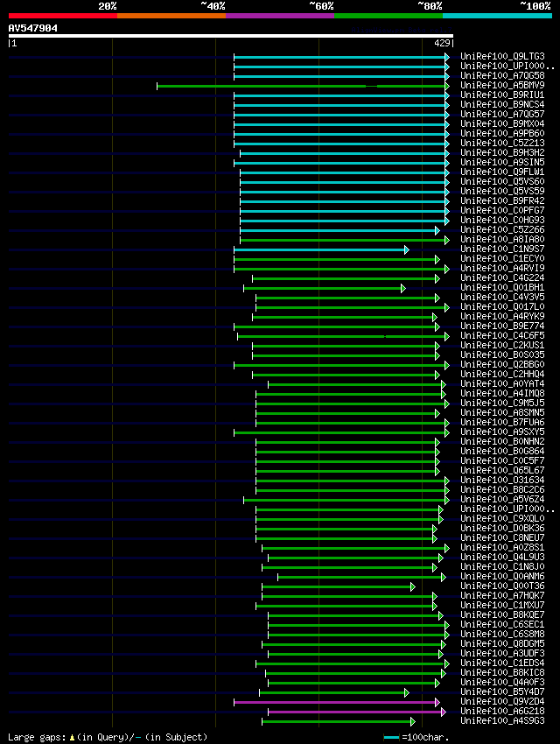Select the UniRef100_B9MX04 label
560x744 pixels.
[502, 123]
